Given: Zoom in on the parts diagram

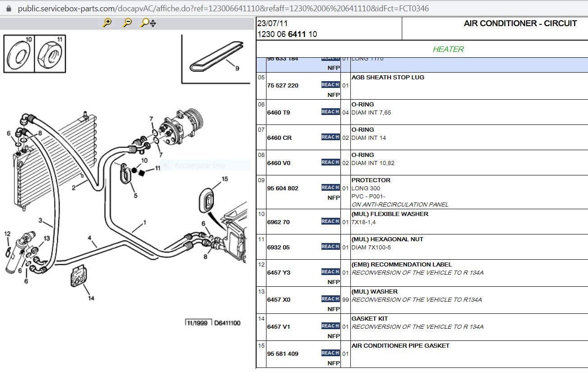Looking at the screenshot, I should 107,23.
